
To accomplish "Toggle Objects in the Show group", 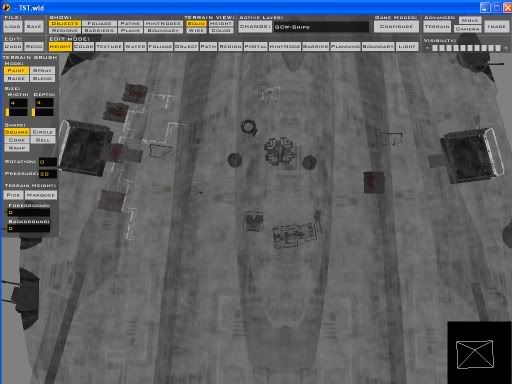I will point(65,23).
